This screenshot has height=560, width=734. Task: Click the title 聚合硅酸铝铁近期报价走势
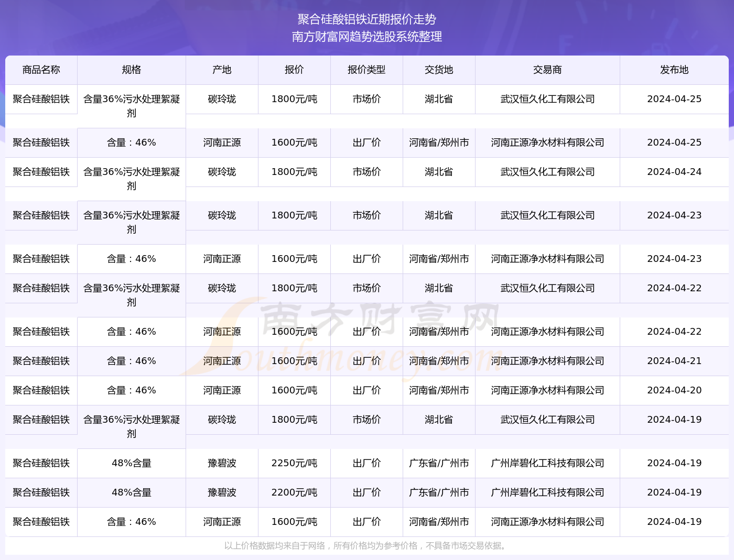(367, 19)
